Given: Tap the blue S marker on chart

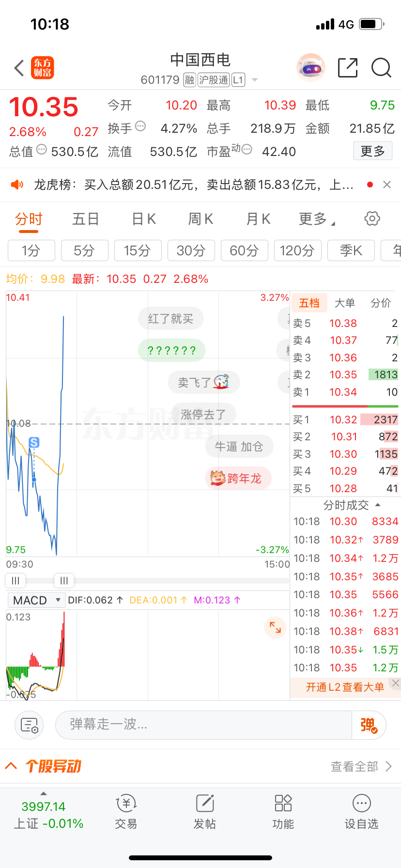Looking at the screenshot, I should (x=34, y=442).
